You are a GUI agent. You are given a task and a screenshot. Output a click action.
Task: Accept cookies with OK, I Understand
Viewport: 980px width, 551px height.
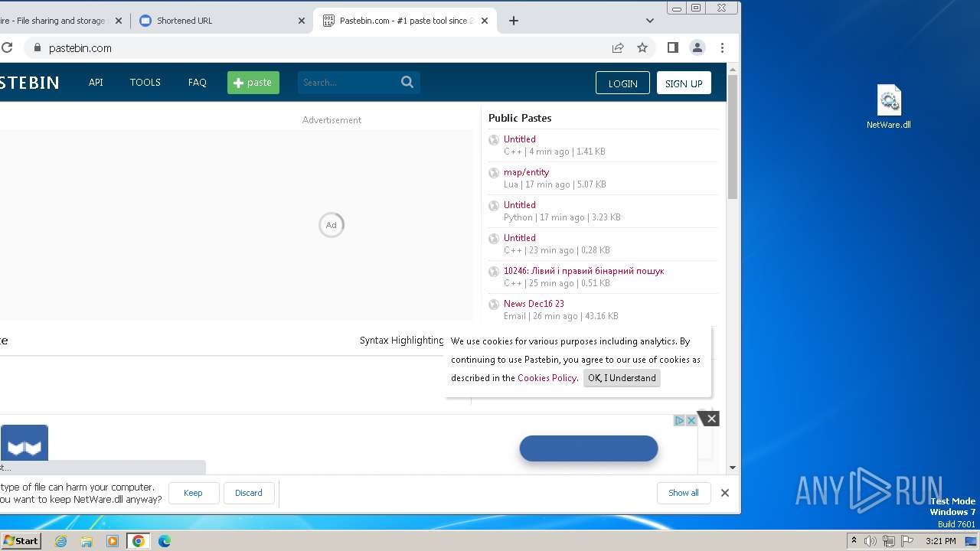click(622, 378)
